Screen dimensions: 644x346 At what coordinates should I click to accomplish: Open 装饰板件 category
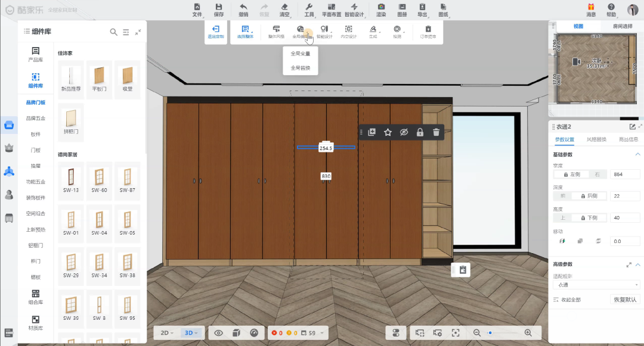pos(35,198)
